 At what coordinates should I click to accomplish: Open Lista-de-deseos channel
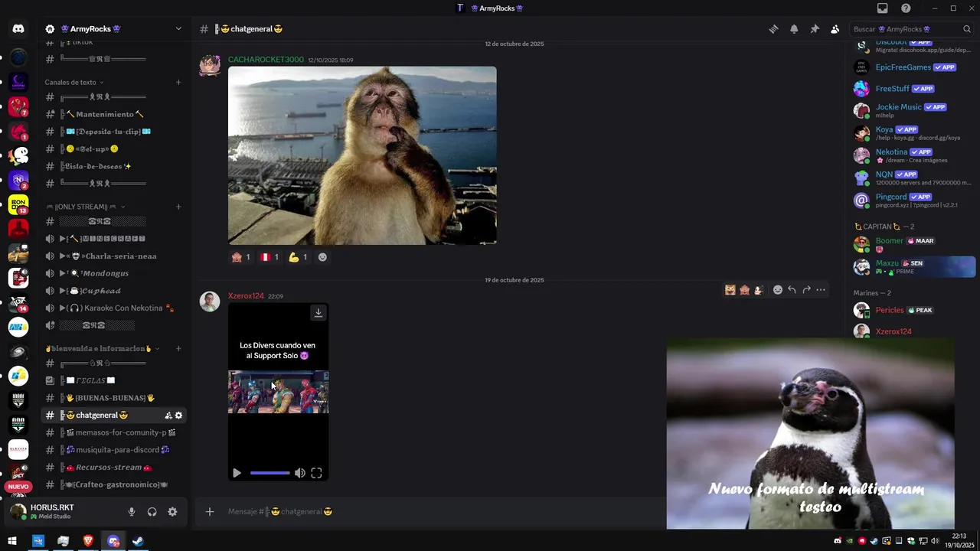click(113, 167)
